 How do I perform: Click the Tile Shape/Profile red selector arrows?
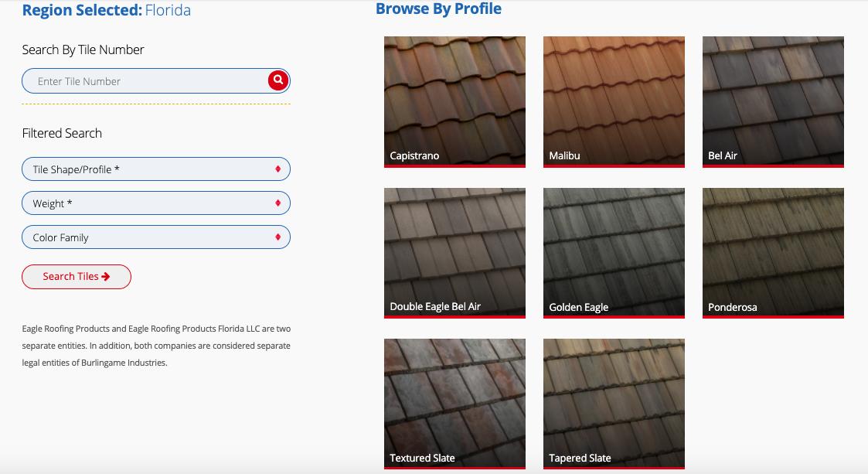tap(277, 169)
